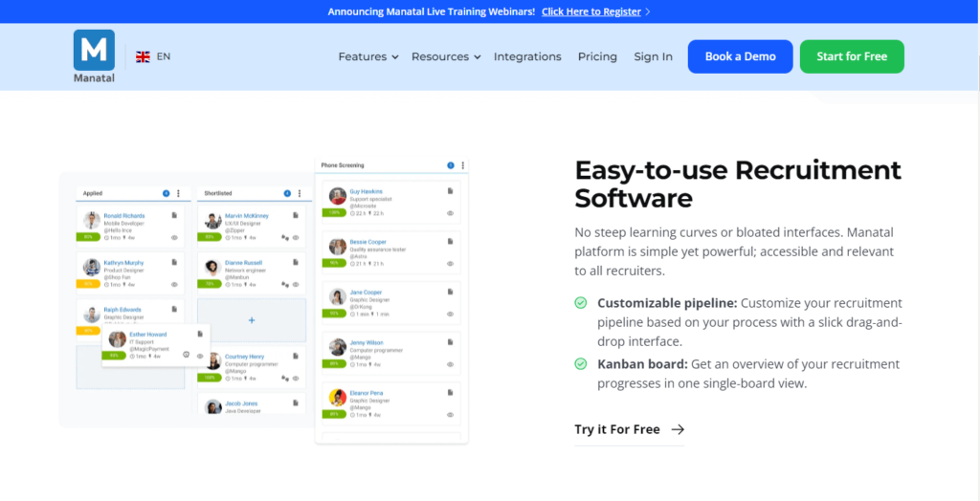This screenshot has width=980, height=501.
Task: Click the alert icon on Esther Howard's card
Action: 187,355
